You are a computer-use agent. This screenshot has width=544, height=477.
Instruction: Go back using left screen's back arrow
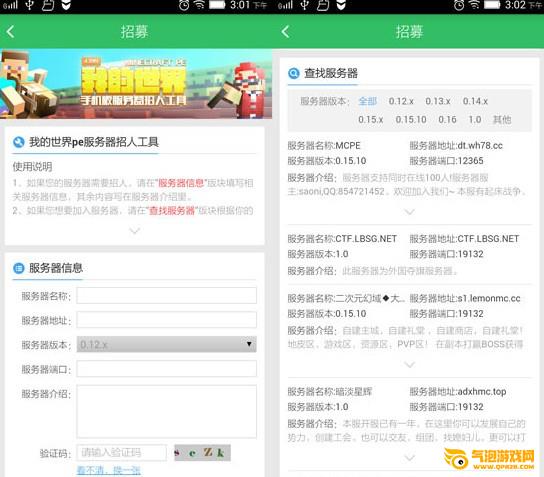pyautogui.click(x=10, y=32)
